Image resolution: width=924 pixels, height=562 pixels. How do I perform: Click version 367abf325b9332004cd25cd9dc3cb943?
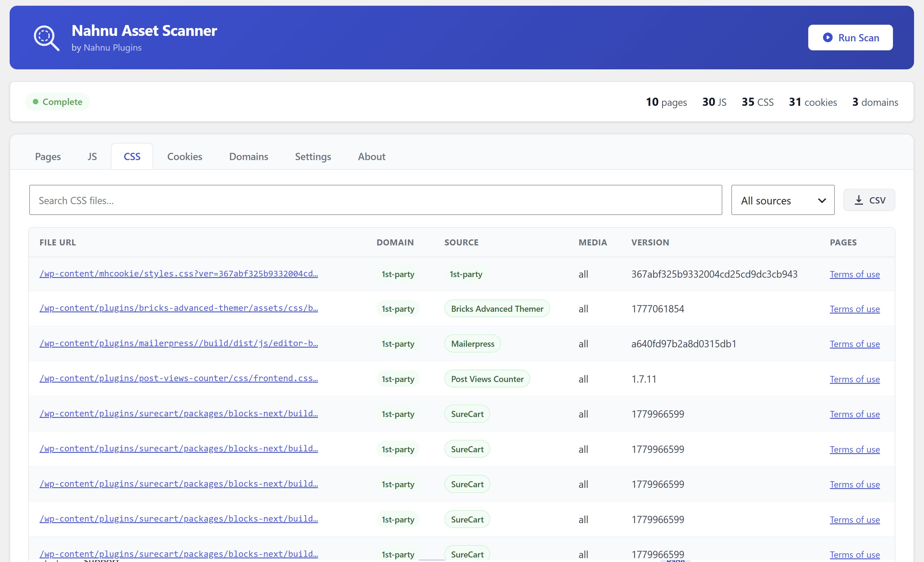click(714, 274)
